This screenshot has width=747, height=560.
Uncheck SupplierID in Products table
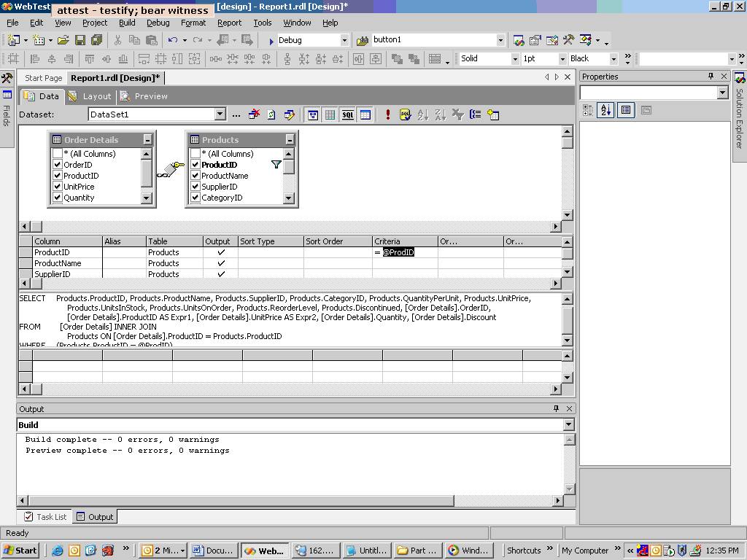[x=195, y=187]
